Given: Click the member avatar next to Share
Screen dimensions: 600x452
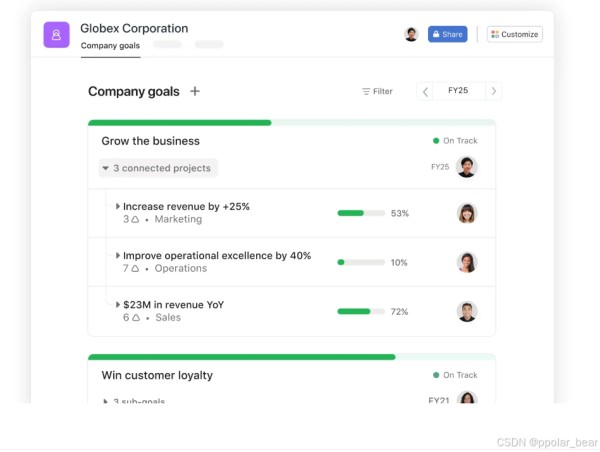Looking at the screenshot, I should click(x=411, y=34).
